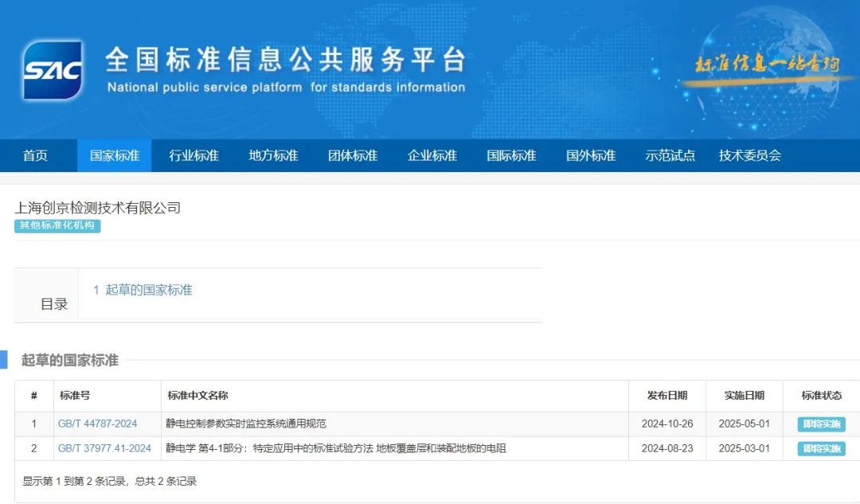Screen dimensions: 860x504
Task: Go to 行业标准 section
Action: pos(193,156)
